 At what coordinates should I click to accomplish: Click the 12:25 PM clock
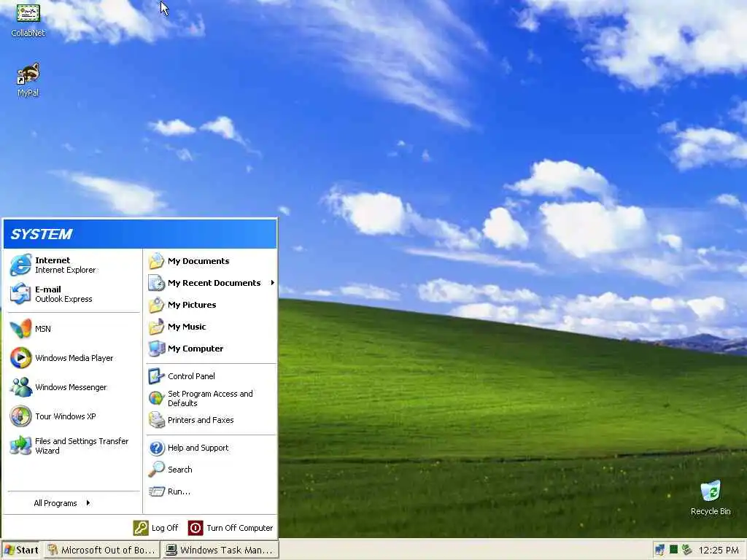pos(719,551)
